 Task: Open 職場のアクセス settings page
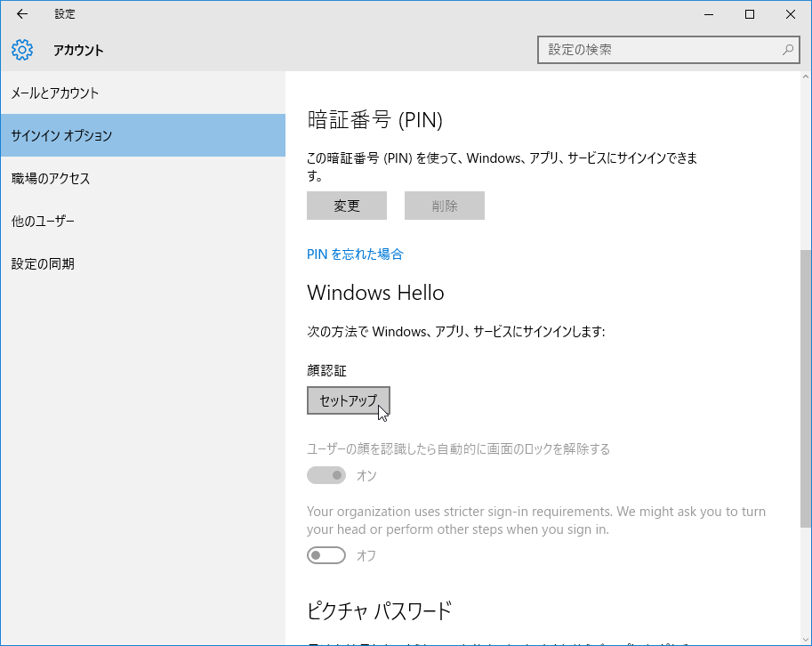tap(143, 178)
